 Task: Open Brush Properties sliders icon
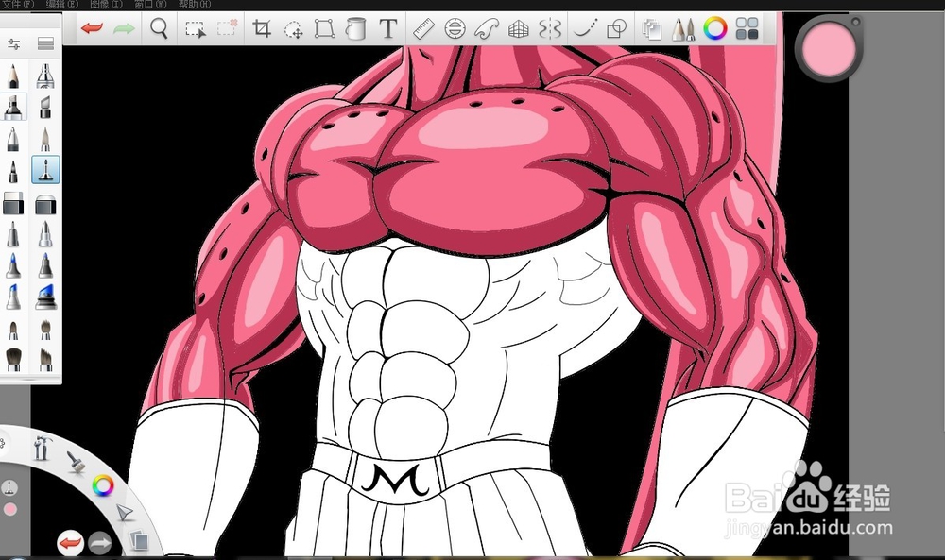[13, 43]
